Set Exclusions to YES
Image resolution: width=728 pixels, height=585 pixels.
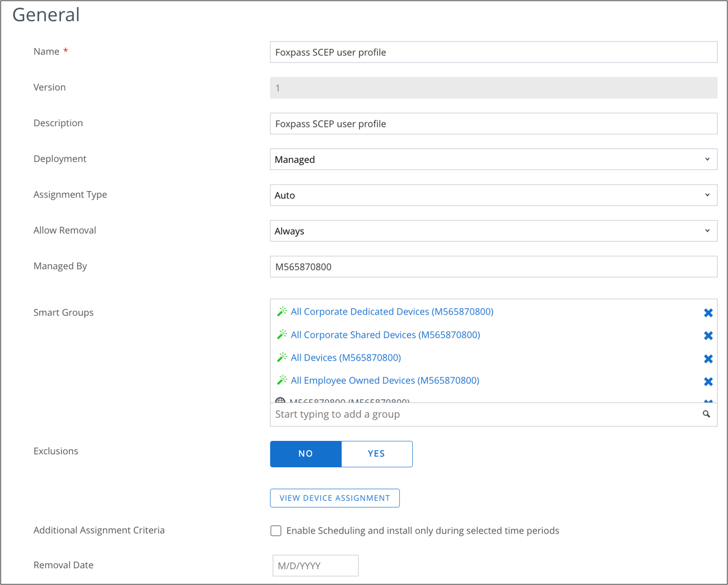tap(376, 454)
